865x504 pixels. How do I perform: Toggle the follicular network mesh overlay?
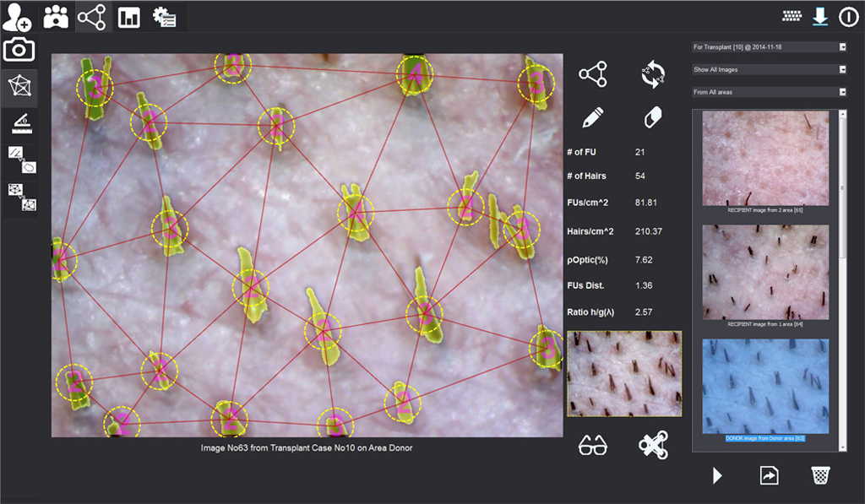tap(19, 87)
